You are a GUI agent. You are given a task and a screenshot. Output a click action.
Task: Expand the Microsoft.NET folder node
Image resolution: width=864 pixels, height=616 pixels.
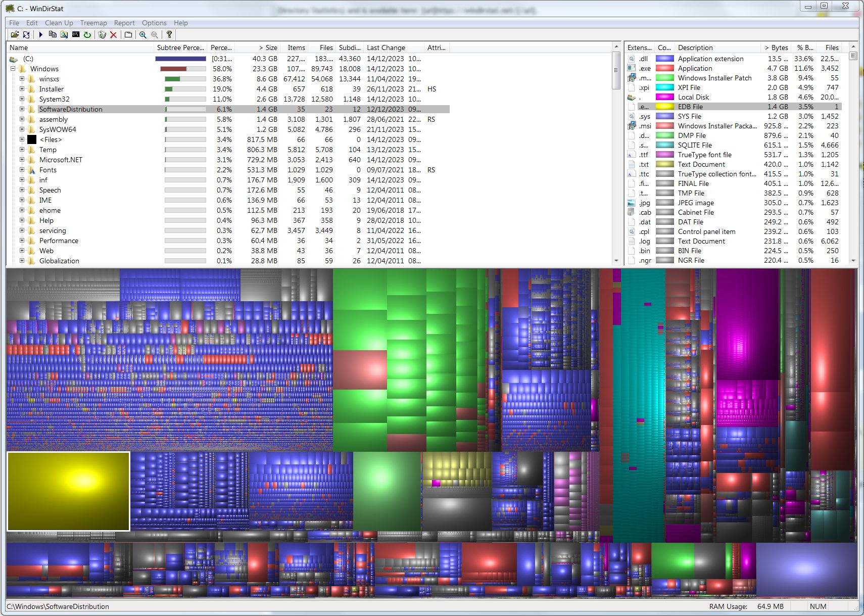pos(22,160)
